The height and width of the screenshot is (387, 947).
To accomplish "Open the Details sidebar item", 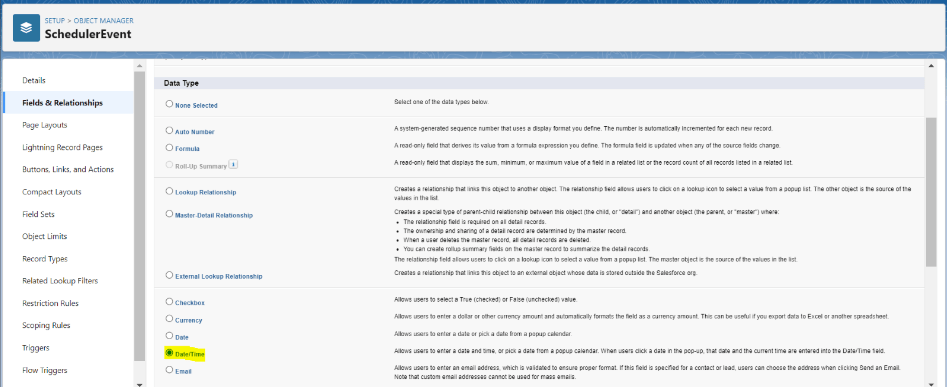I will click(x=34, y=80).
